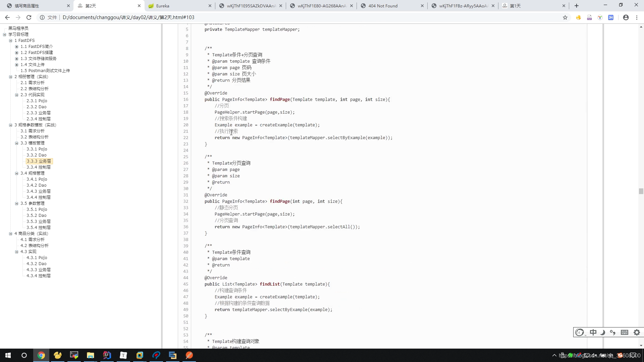644x362 pixels.
Task: Open section 3.2 表结构分析
Action: (34, 137)
